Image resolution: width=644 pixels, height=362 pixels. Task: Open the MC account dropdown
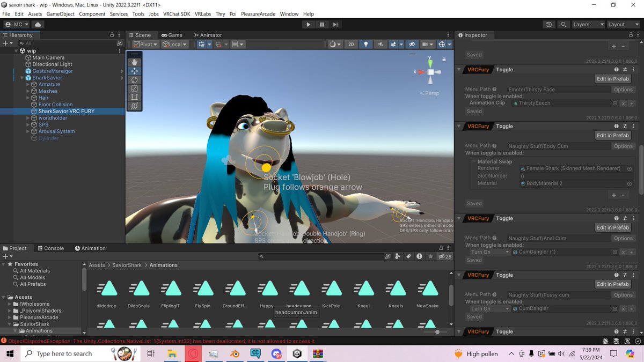pos(17,25)
